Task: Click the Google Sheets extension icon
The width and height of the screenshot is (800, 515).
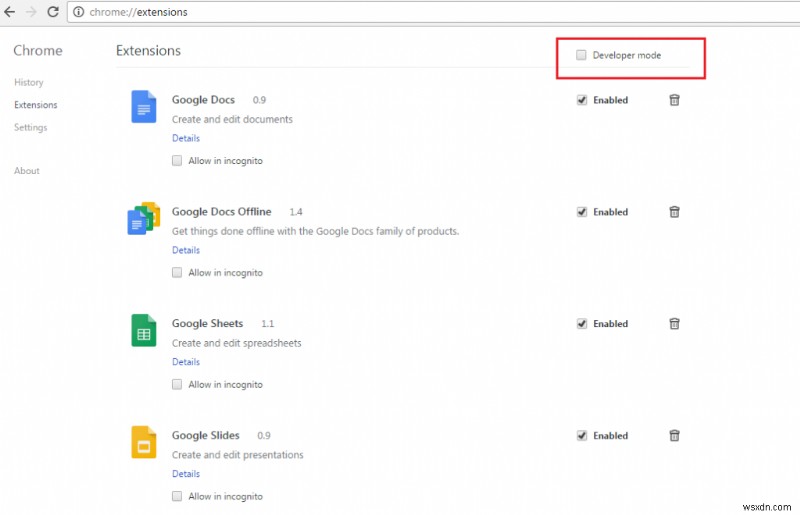Action: coord(143,330)
